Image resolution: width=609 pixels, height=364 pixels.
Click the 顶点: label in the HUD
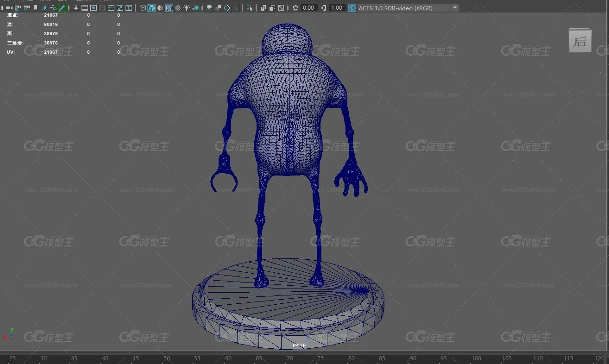[x=13, y=15]
